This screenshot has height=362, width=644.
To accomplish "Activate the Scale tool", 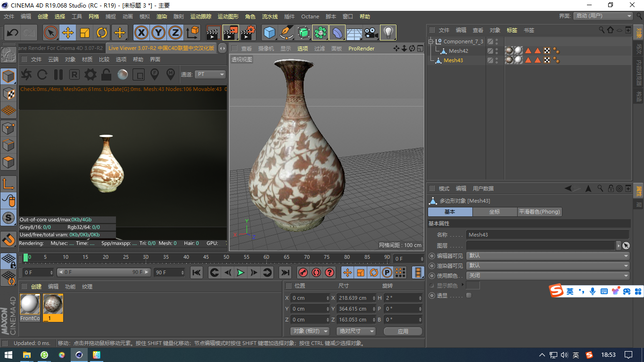I will coord(85,33).
